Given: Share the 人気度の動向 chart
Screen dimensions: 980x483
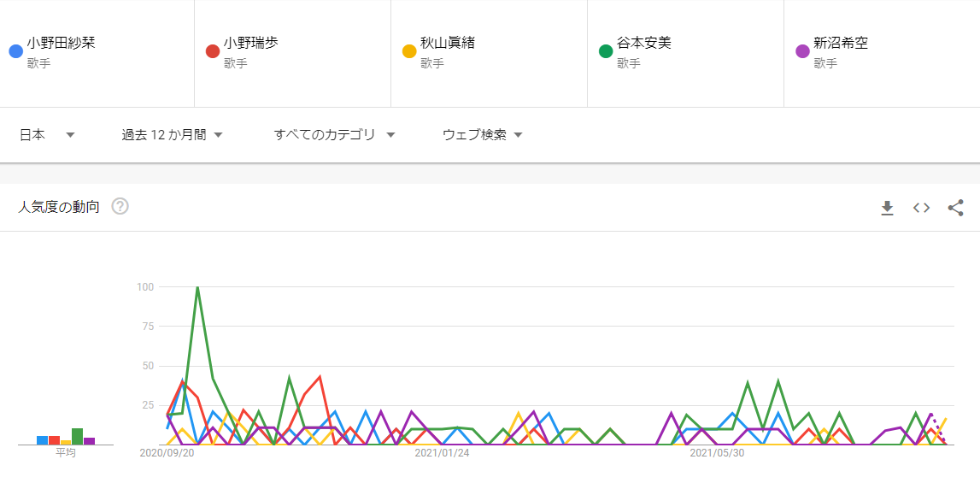Looking at the screenshot, I should [x=955, y=209].
